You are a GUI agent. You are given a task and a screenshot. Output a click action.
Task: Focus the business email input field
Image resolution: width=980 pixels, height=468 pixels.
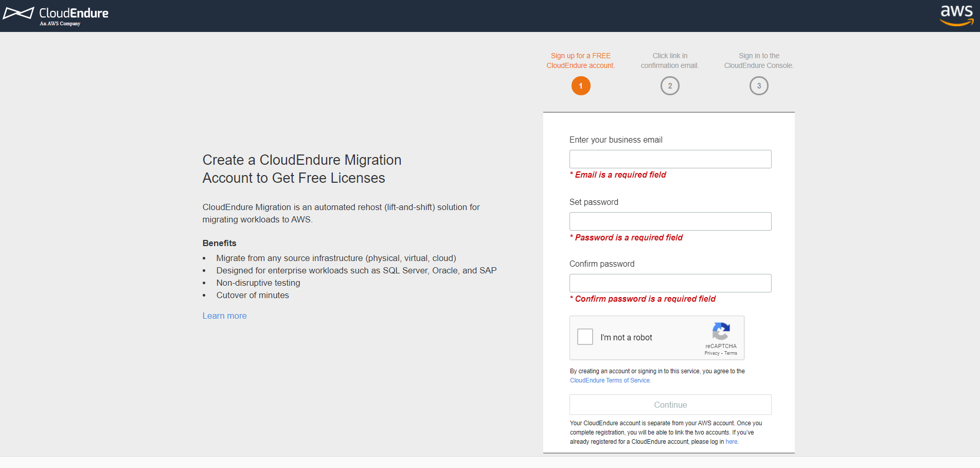[x=670, y=159]
